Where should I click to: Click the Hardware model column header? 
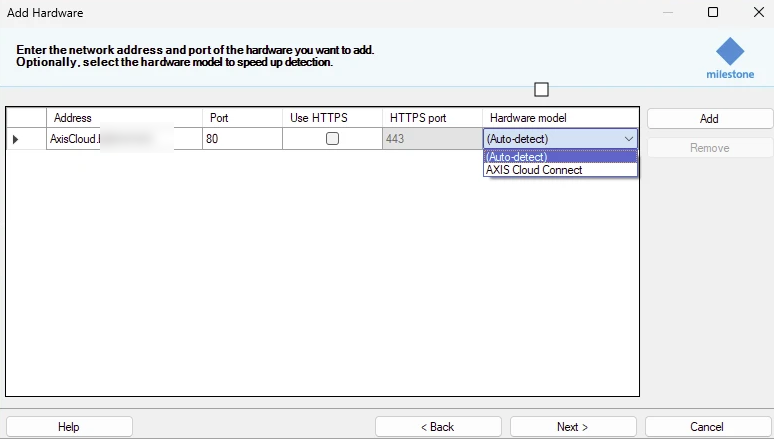click(x=560, y=118)
